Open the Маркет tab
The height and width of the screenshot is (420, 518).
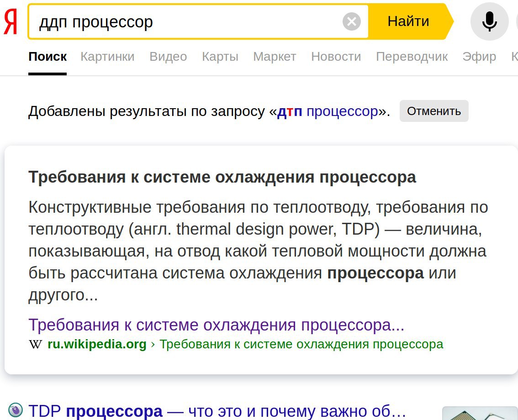[x=275, y=57]
